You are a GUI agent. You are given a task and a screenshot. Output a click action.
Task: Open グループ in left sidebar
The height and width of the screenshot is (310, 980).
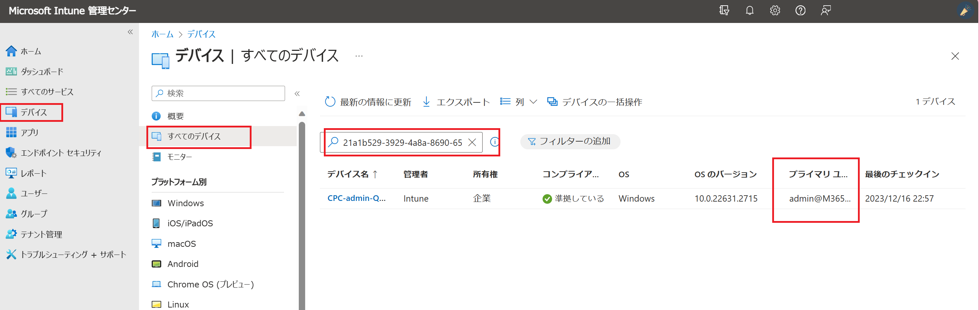click(26, 214)
